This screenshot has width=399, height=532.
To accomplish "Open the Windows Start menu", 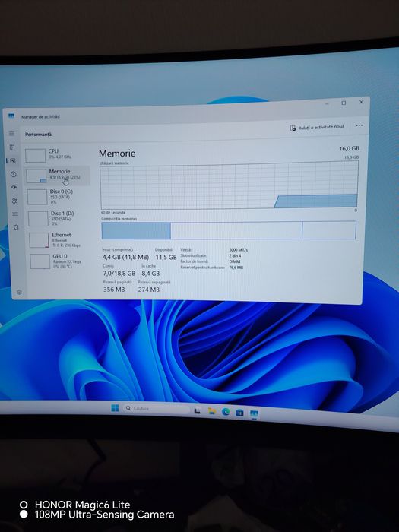I will point(115,408).
